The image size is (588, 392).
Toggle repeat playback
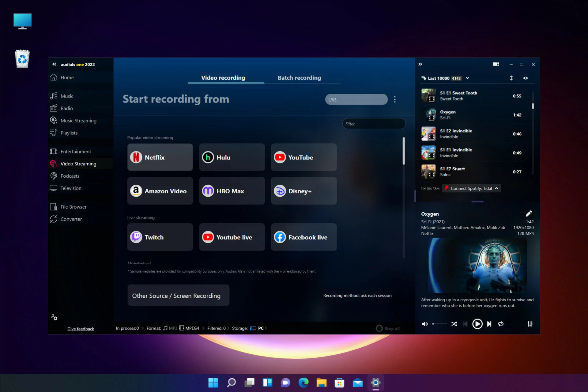click(x=501, y=324)
